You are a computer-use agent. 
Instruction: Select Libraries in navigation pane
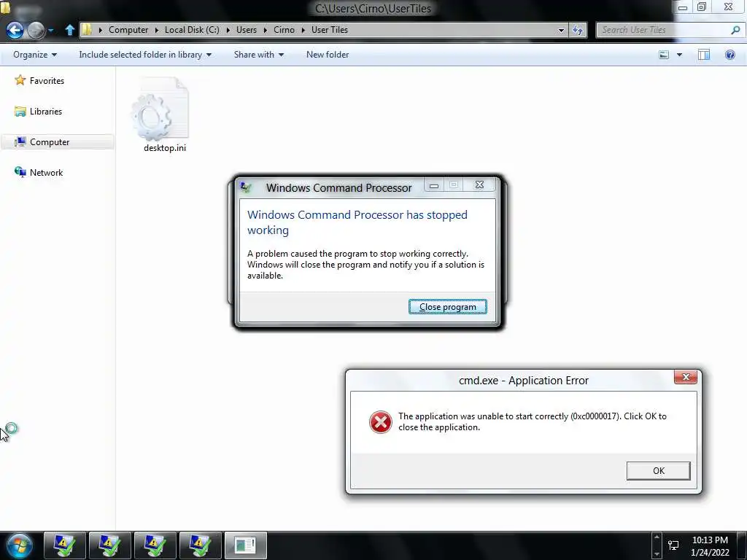tap(46, 112)
